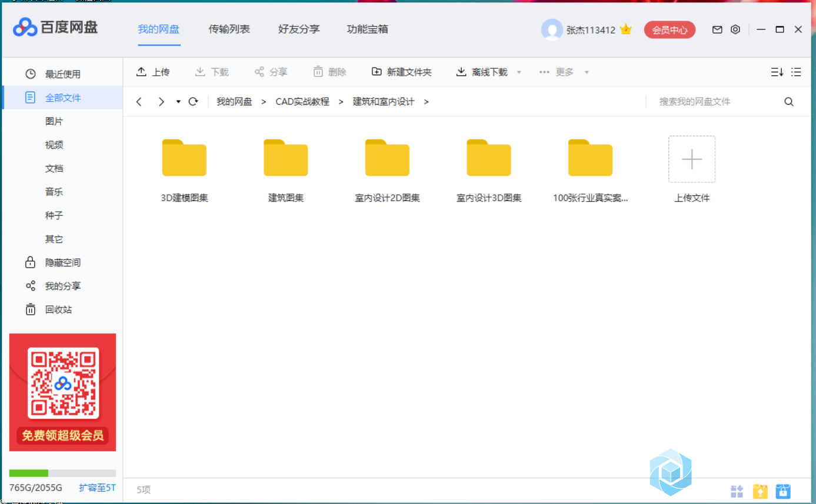
Task: Click the 下载 download button
Action: point(212,72)
